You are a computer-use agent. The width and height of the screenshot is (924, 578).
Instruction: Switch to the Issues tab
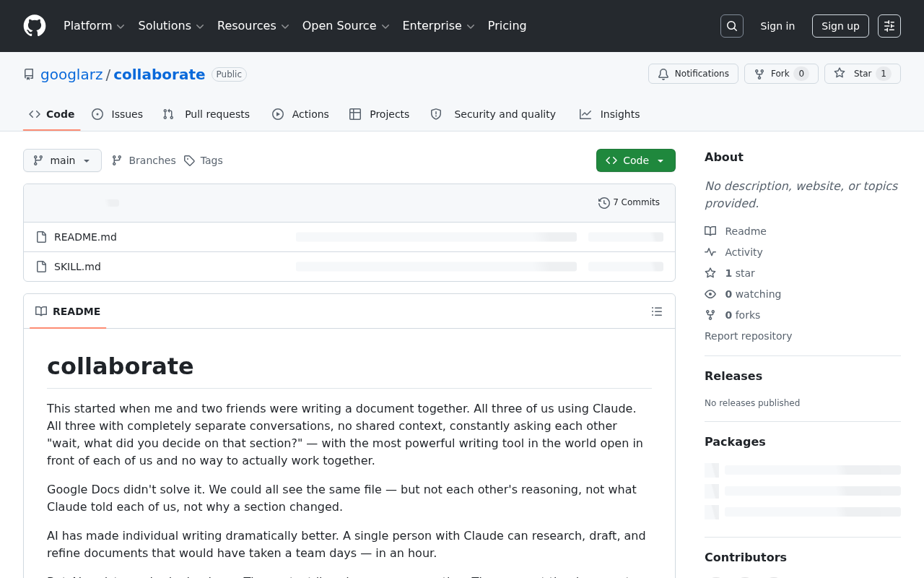118,114
